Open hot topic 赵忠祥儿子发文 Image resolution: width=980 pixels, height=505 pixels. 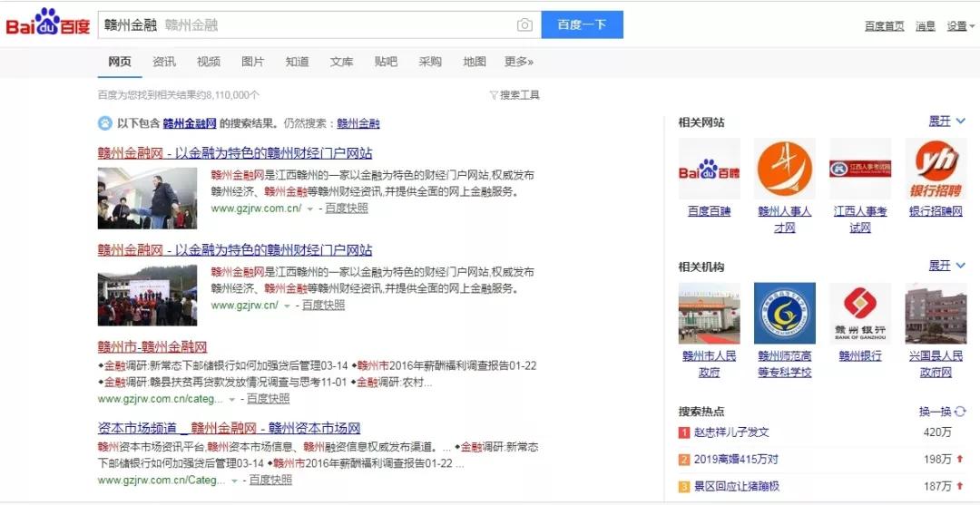tap(731, 432)
